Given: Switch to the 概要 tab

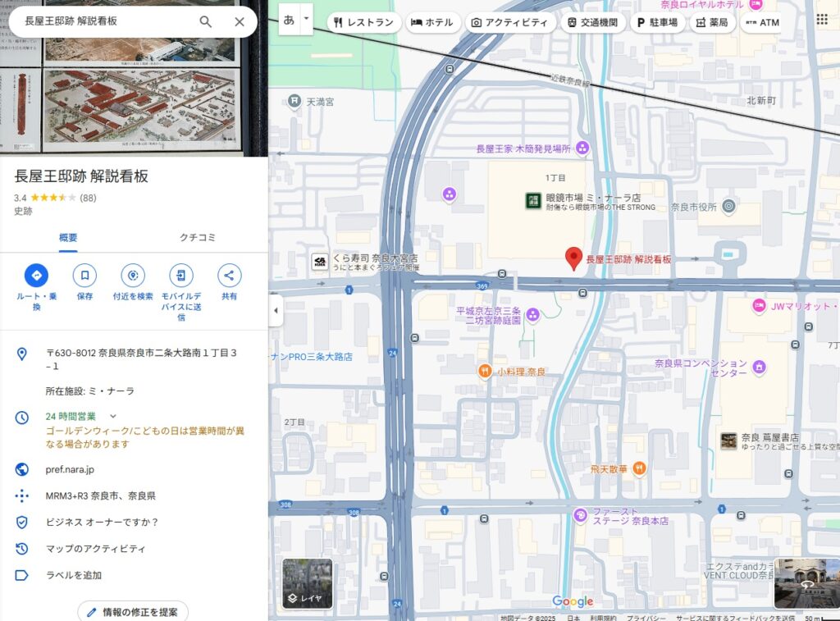Looking at the screenshot, I should point(68,237).
